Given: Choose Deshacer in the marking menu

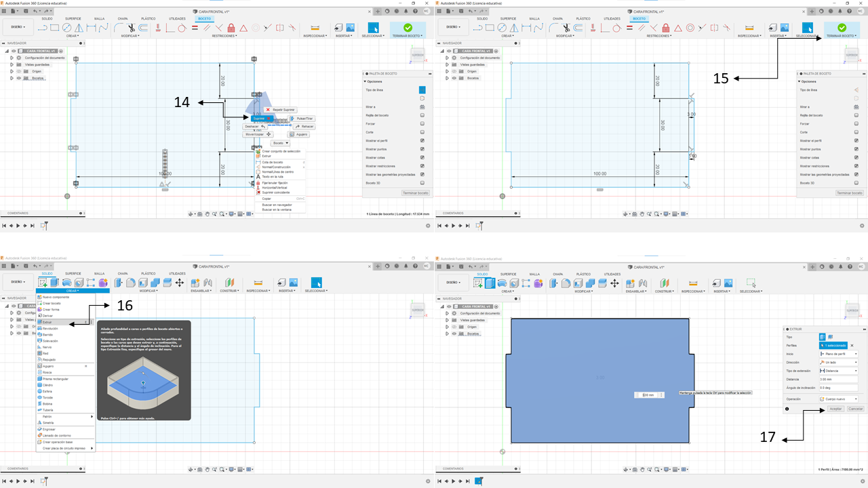Looking at the screenshot, I should [x=254, y=127].
